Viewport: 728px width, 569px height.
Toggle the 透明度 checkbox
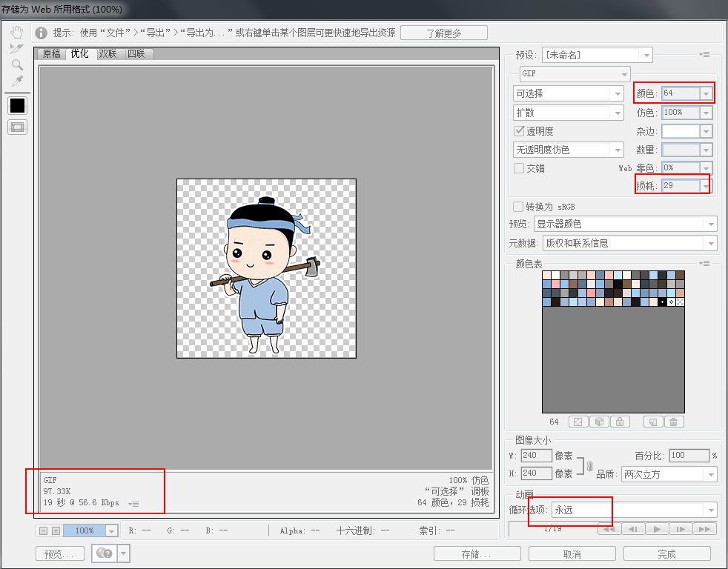(x=519, y=131)
